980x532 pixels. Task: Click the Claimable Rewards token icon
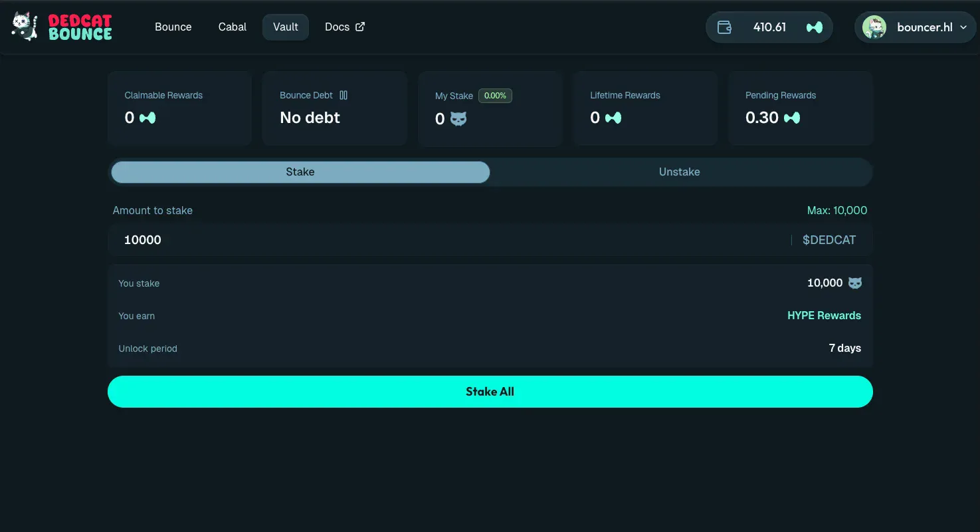(147, 118)
